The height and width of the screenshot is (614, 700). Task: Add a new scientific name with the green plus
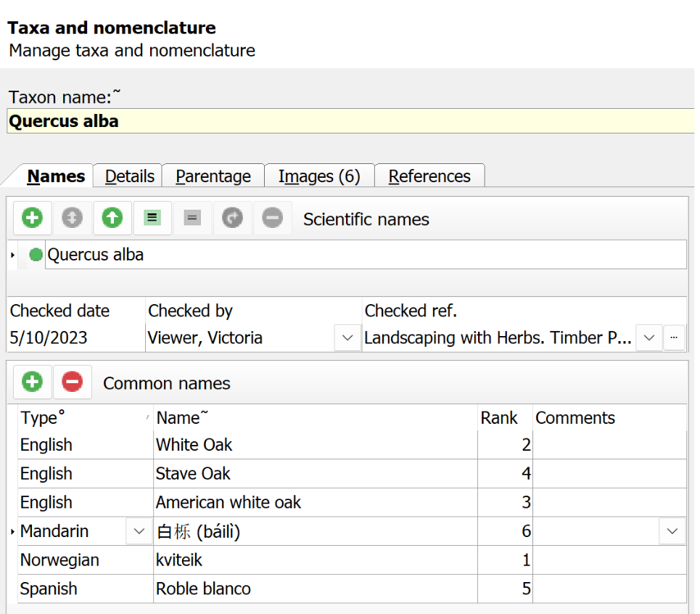pos(32,218)
